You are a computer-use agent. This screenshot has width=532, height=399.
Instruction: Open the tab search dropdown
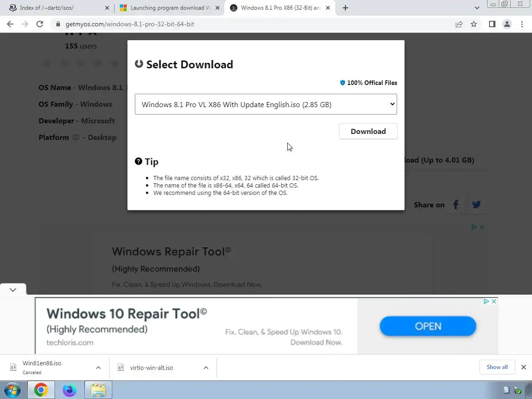point(477,8)
